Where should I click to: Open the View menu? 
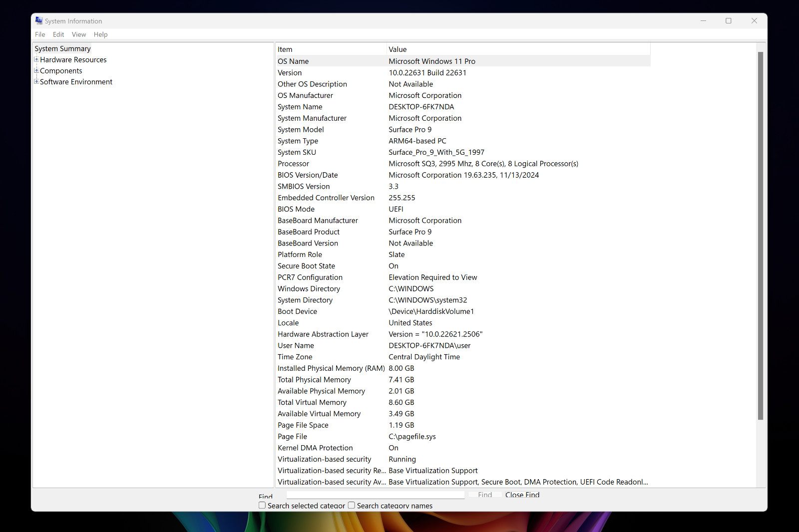(79, 34)
